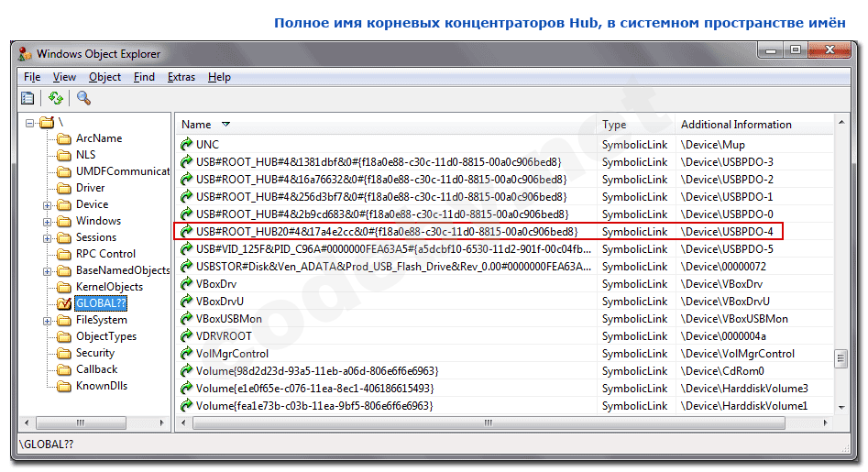
Task: Click the Callback folder icon
Action: coord(65,369)
